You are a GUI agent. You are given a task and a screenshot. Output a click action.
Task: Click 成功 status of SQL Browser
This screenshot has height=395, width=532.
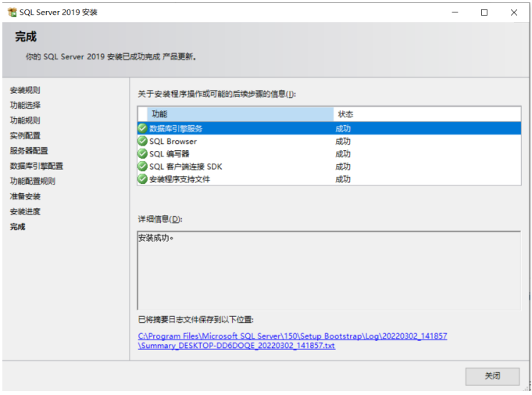click(343, 141)
